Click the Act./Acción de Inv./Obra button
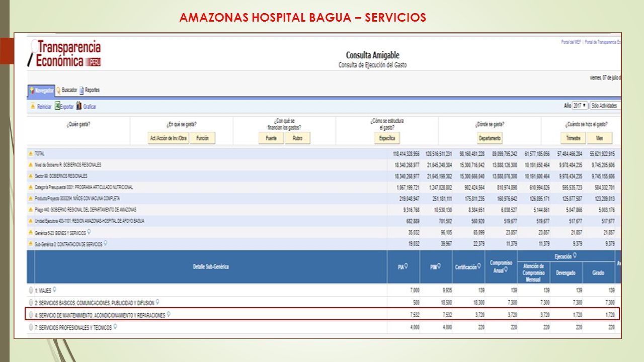The width and height of the screenshot is (644, 362). (169, 138)
